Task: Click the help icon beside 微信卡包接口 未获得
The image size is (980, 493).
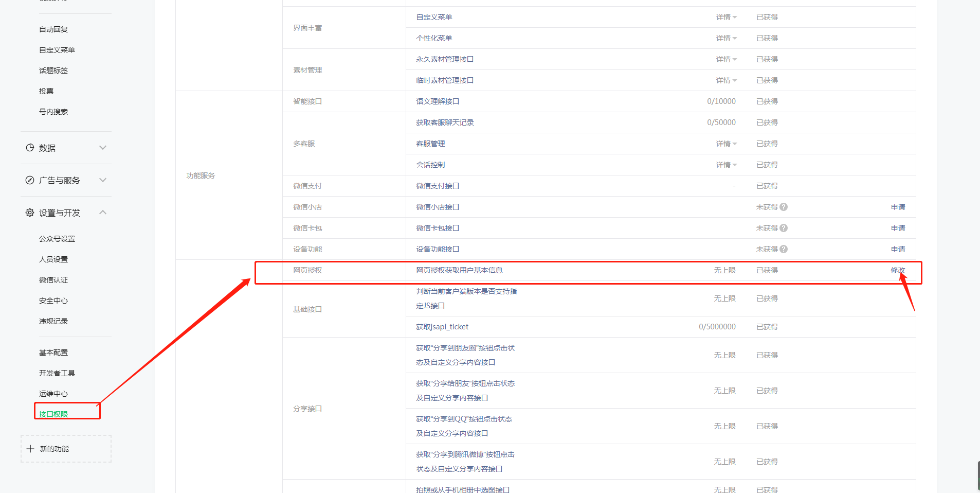Action: 784,228
